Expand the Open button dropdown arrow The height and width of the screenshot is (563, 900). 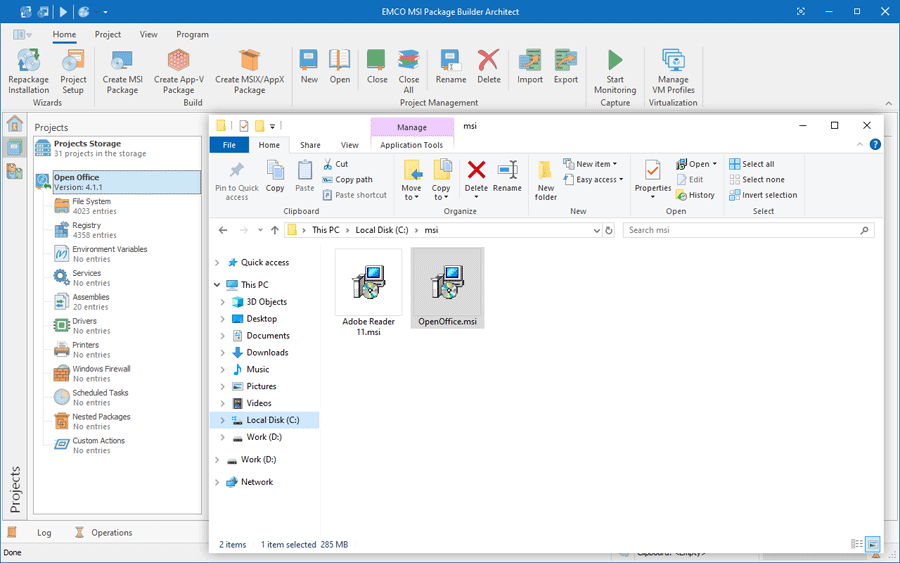[715, 164]
